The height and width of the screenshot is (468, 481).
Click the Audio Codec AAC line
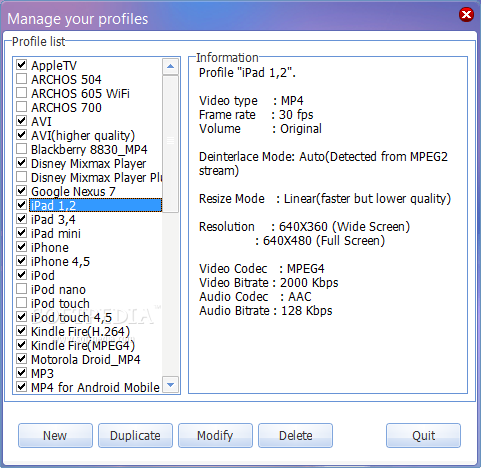(255, 297)
